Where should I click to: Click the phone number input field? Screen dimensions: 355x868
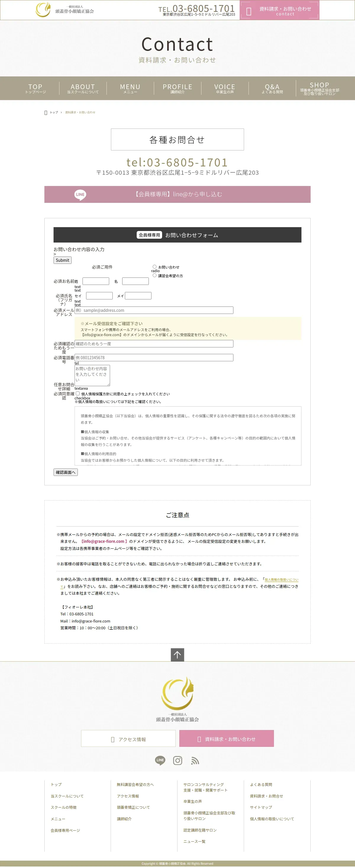pos(154,357)
